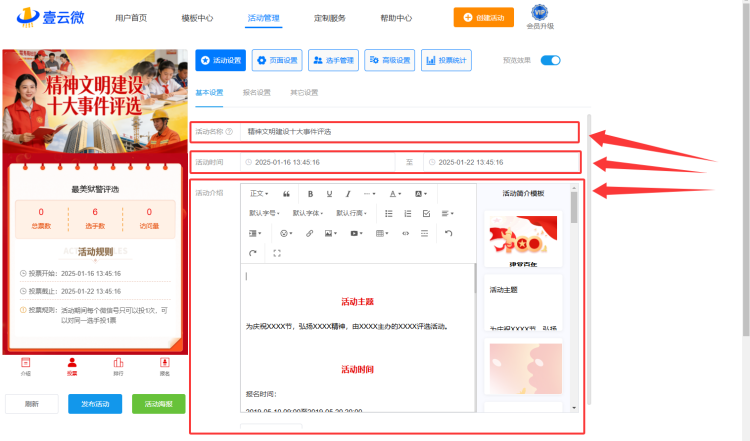Go to 模板中心 in top navigation
The image size is (750, 441).
(x=198, y=18)
